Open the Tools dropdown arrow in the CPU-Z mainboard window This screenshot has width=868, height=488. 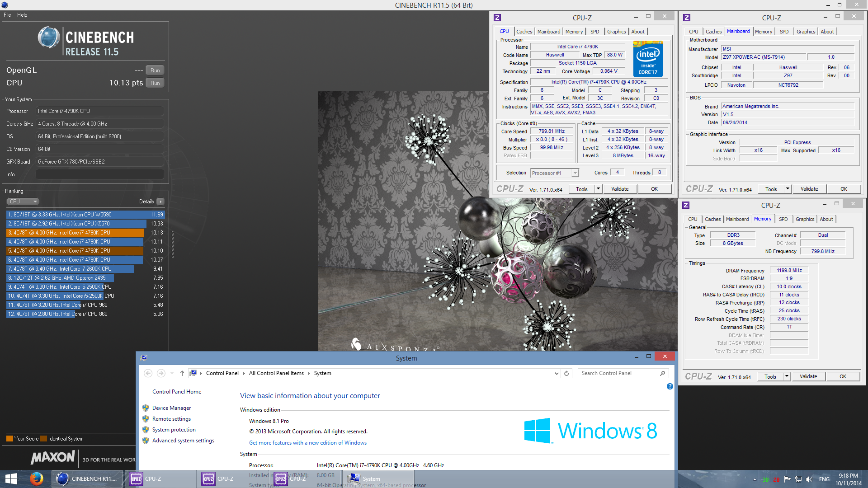[788, 189]
